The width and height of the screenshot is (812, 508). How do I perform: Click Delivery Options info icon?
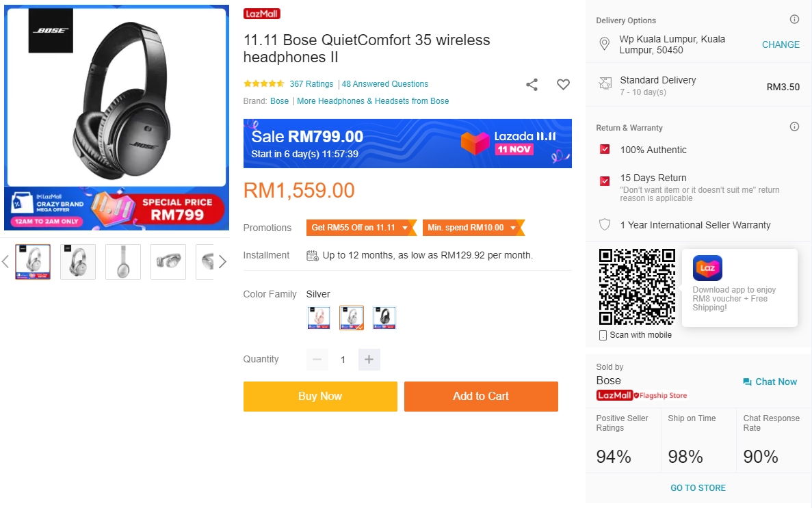(x=794, y=20)
